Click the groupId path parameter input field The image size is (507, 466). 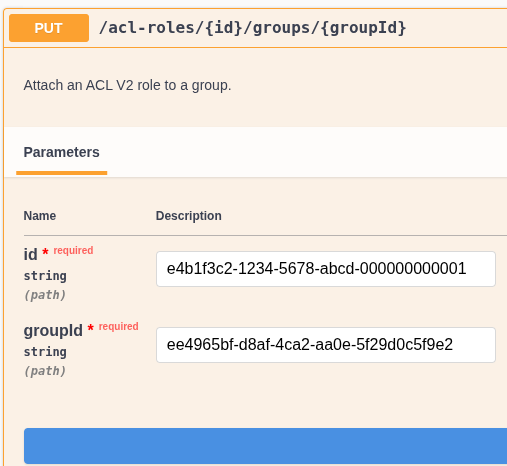[326, 345]
